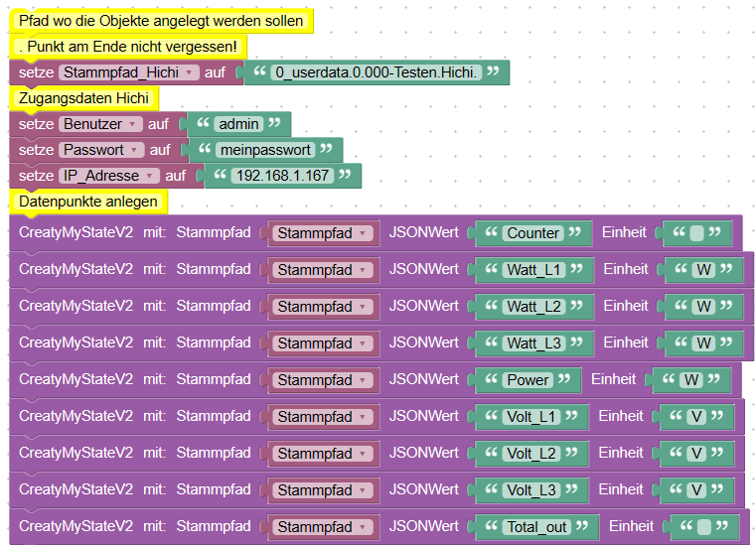This screenshot has height=545, width=756.
Task: Select 'CreatyMyStateV2' label in the Volt_L2 row
Action: point(76,453)
